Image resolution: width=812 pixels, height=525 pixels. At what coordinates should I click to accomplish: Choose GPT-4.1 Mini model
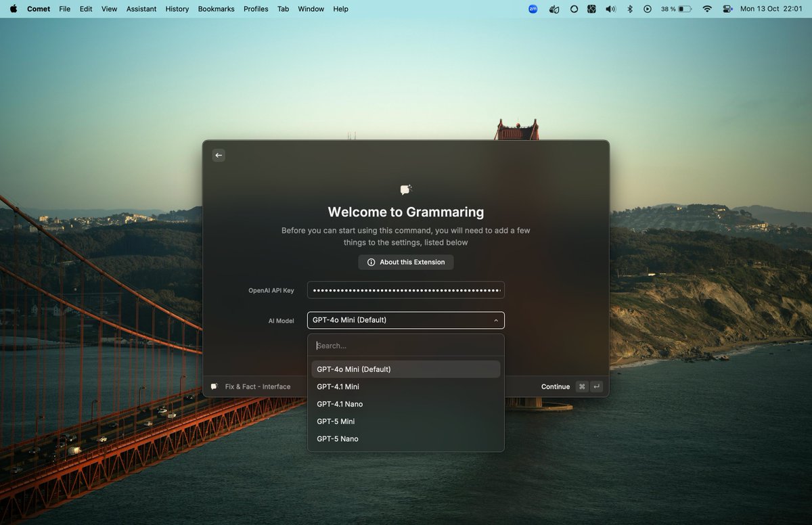406,387
